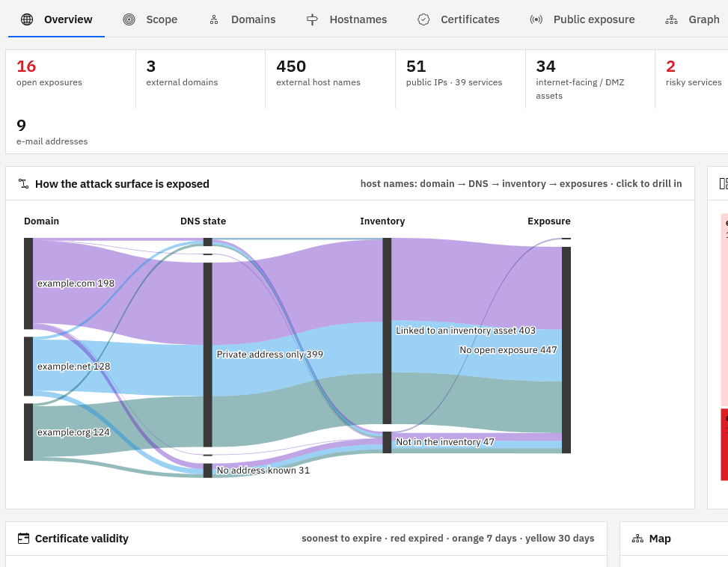Open the 34 internet-facing DMZ assets tile
Viewport: 728px width, 567px height.
click(590, 79)
